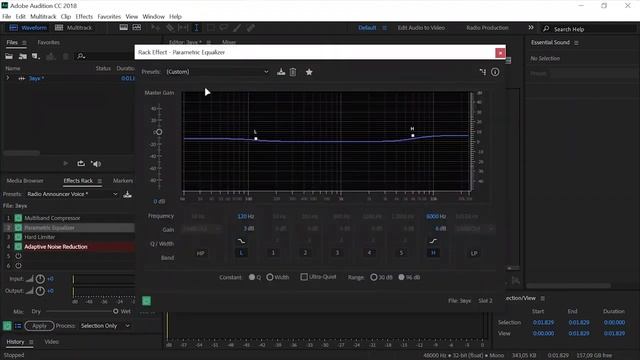Screen dimensions: 640x360
Task: Save the Parametric Equalizer preset icon
Action: (281, 72)
